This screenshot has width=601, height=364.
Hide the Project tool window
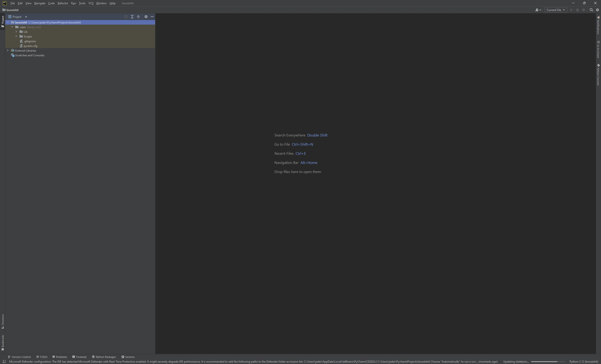tap(152, 17)
